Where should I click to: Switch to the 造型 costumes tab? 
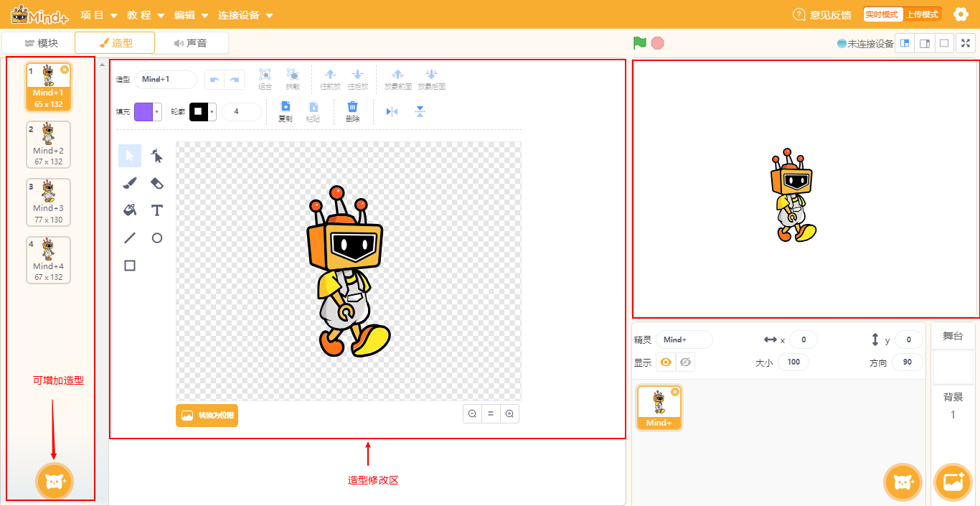tap(115, 43)
